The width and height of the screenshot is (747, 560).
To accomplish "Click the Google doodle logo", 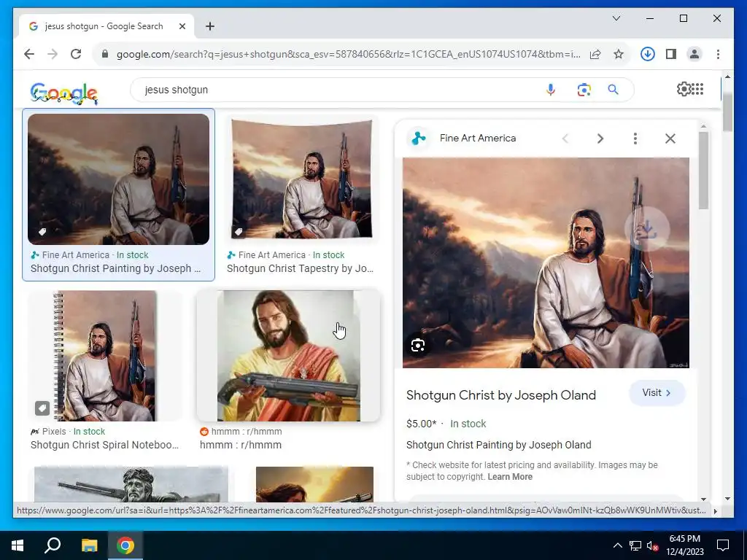I will click(x=64, y=93).
